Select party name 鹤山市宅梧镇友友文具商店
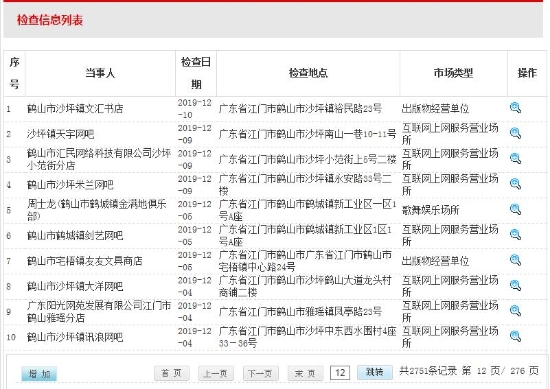Image resolution: width=550 pixels, height=389 pixels. [x=85, y=261]
